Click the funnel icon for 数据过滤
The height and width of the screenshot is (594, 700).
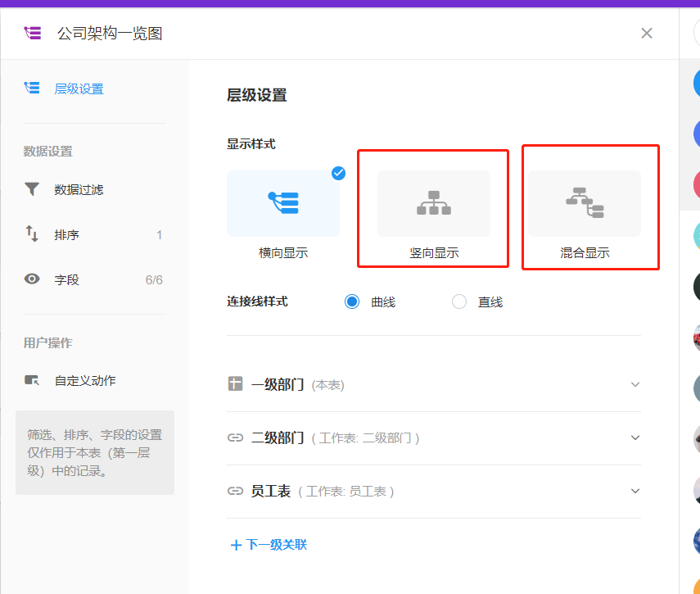[x=32, y=189]
